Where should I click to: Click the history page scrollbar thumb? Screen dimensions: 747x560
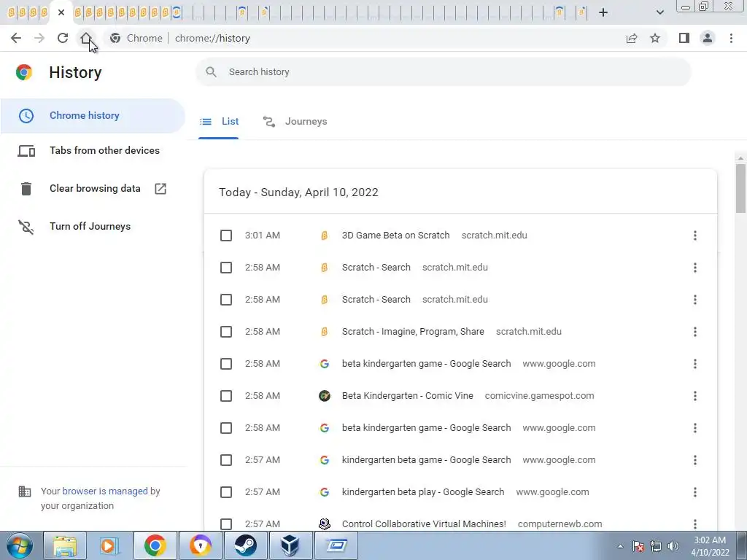pyautogui.click(x=740, y=189)
